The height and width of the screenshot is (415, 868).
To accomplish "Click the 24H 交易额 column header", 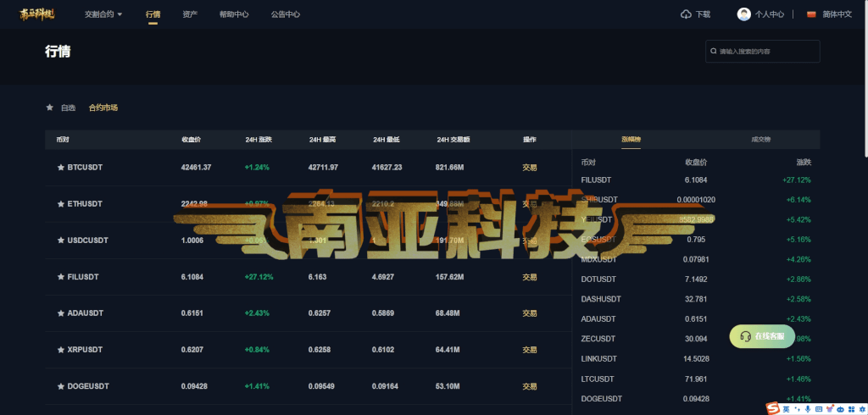I will [x=453, y=140].
